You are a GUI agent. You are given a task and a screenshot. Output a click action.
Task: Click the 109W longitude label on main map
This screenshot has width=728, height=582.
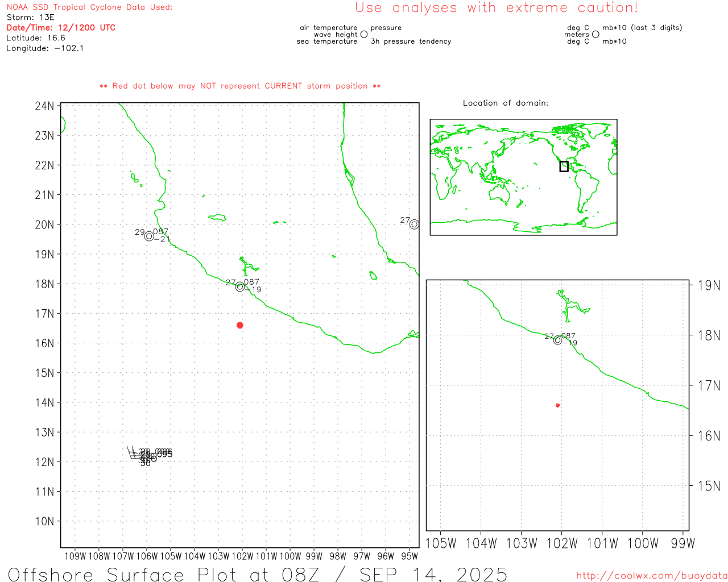(75, 556)
